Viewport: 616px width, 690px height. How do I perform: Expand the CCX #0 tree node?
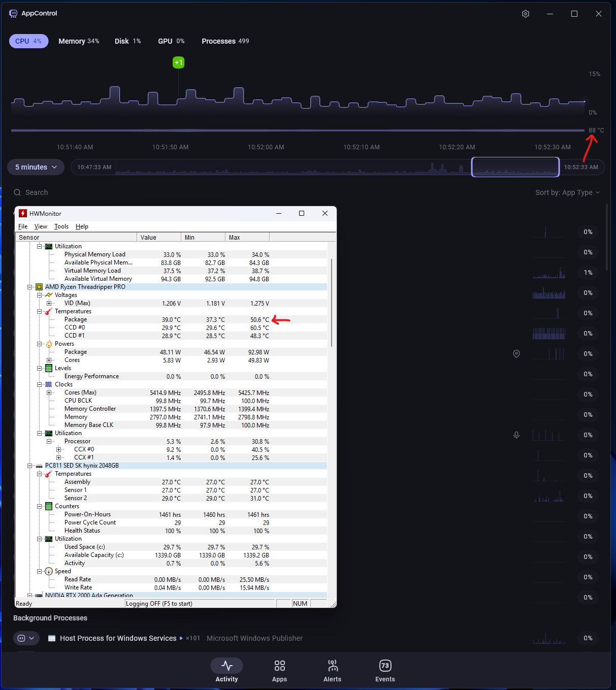(59, 449)
